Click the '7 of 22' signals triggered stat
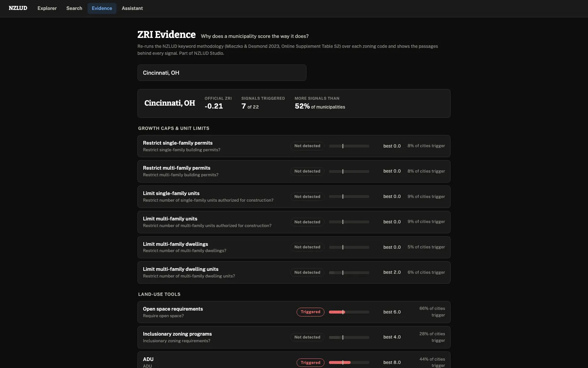Image resolution: width=588 pixels, height=368 pixels. pos(250,106)
